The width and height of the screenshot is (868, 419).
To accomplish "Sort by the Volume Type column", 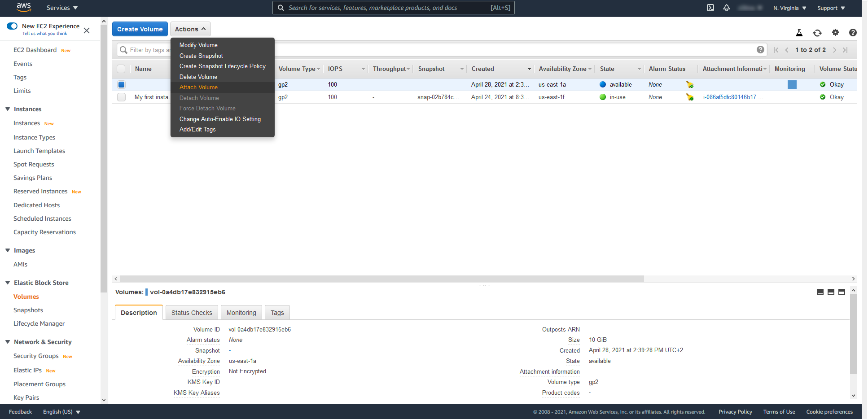I will click(299, 69).
